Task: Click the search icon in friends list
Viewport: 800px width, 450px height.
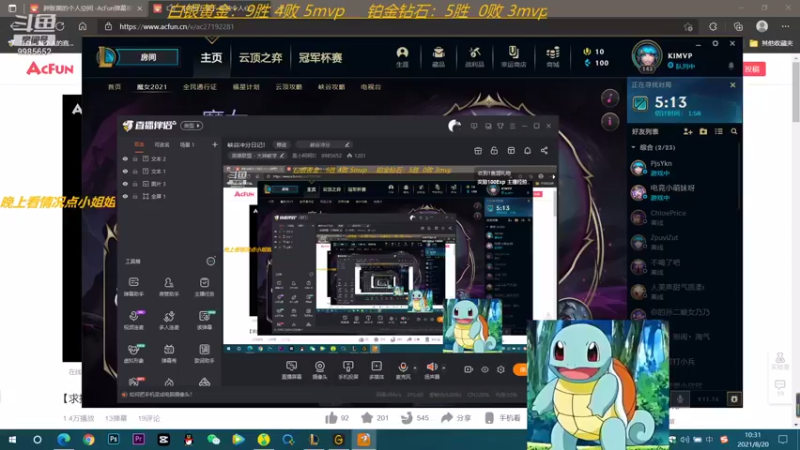Action: coord(734,132)
